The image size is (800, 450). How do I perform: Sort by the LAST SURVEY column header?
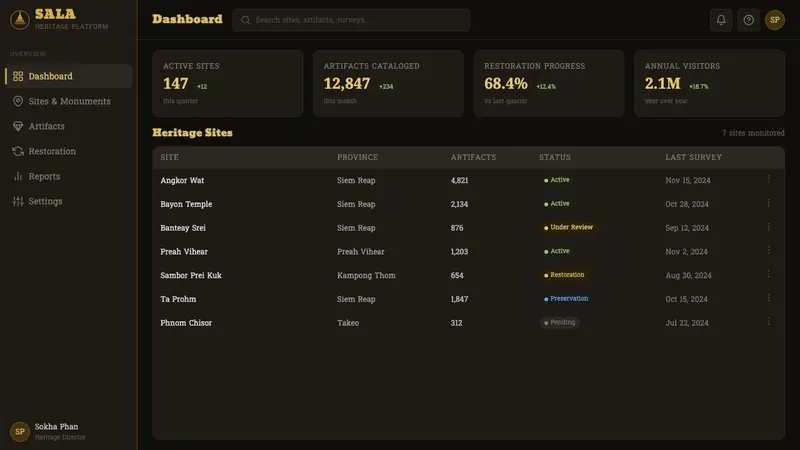coord(693,157)
